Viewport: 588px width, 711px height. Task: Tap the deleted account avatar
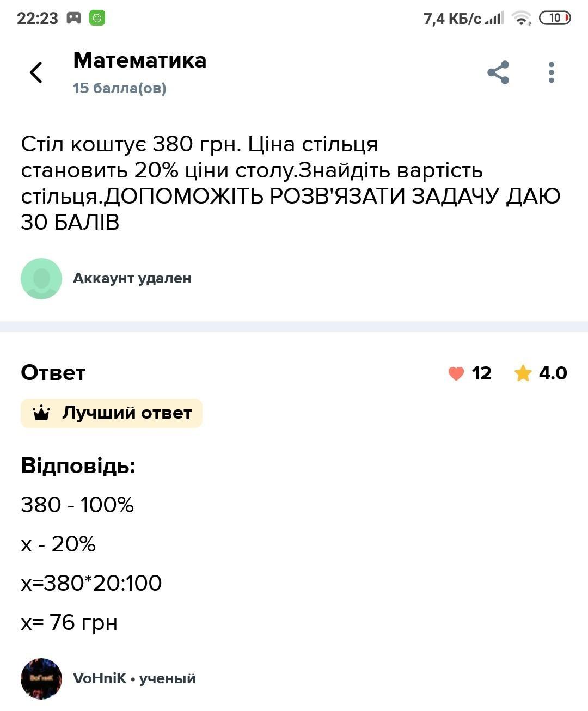(x=41, y=279)
